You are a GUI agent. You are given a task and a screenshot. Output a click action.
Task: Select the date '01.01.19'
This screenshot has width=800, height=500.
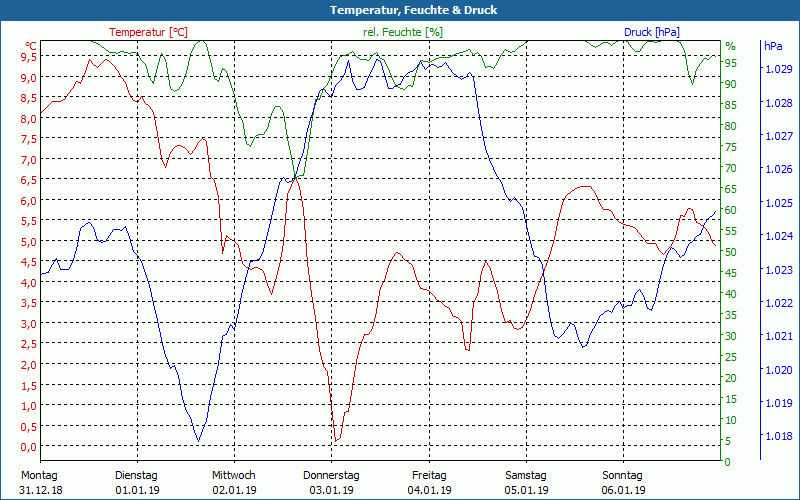click(137, 490)
